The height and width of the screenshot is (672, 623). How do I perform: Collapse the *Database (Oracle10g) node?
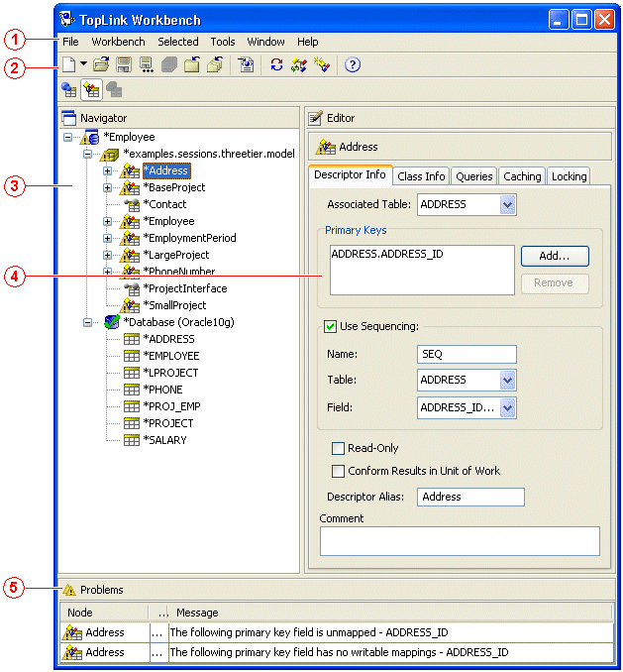click(x=87, y=322)
